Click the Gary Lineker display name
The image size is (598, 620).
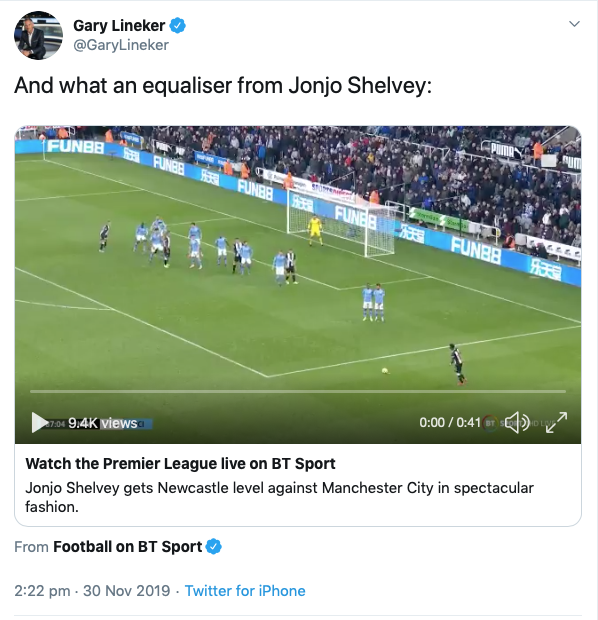pyautogui.click(x=119, y=26)
